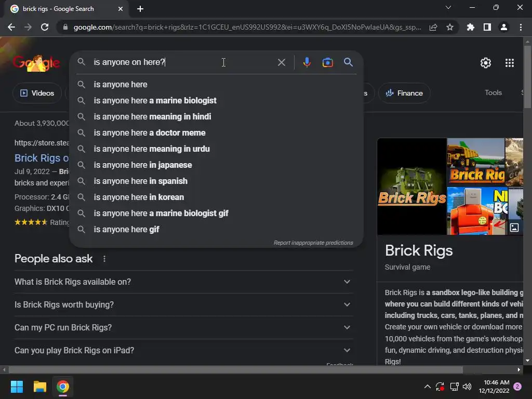Select suggestion 'is anyone here in spanish'

(x=217, y=181)
